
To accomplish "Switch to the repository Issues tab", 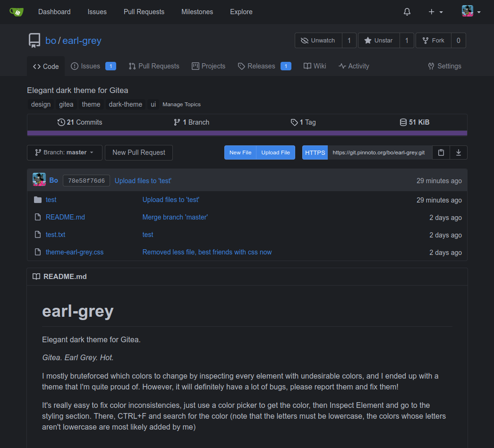I will tap(93, 66).
